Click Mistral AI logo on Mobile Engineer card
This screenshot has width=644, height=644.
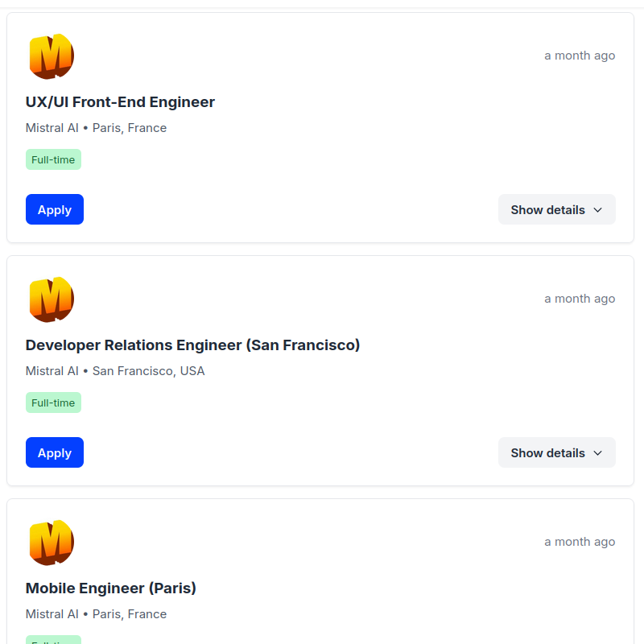click(52, 543)
